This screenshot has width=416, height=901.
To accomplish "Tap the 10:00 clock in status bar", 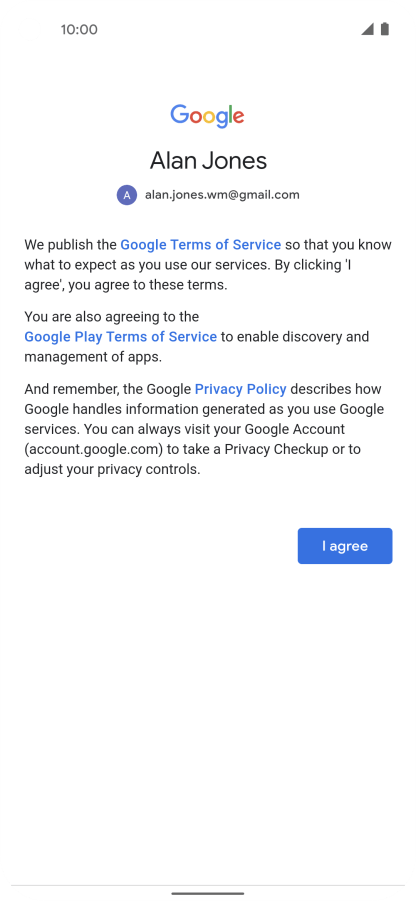I will click(79, 29).
